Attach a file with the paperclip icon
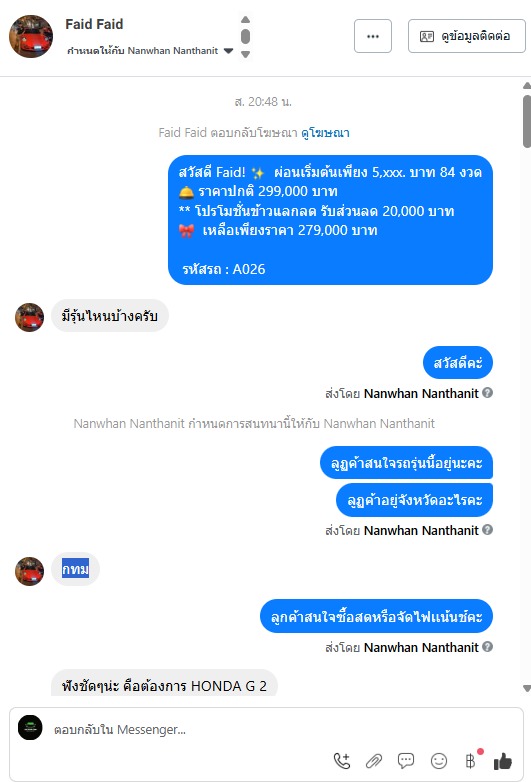This screenshot has width=531, height=782. pos(374,761)
